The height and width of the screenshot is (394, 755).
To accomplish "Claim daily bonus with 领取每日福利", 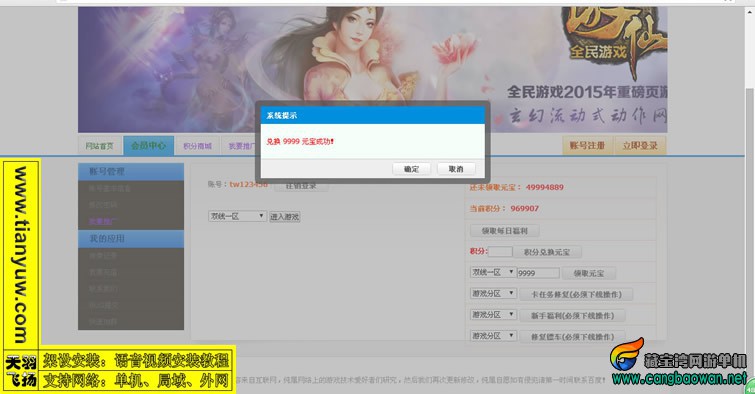I will click(505, 231).
